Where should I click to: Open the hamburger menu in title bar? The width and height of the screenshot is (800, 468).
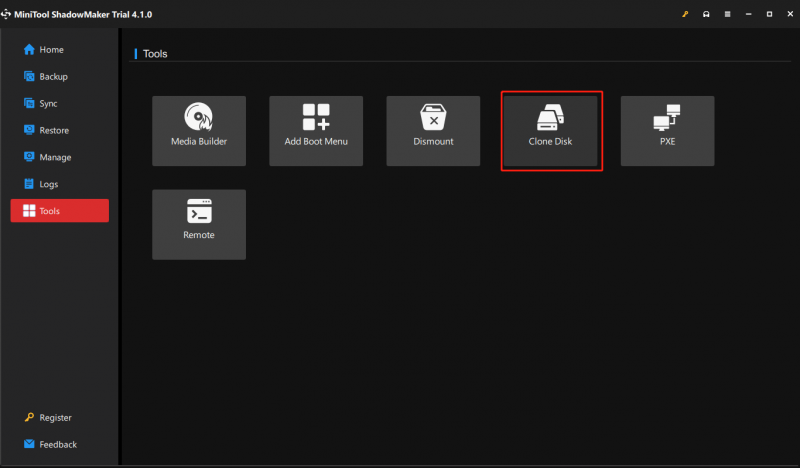click(728, 14)
